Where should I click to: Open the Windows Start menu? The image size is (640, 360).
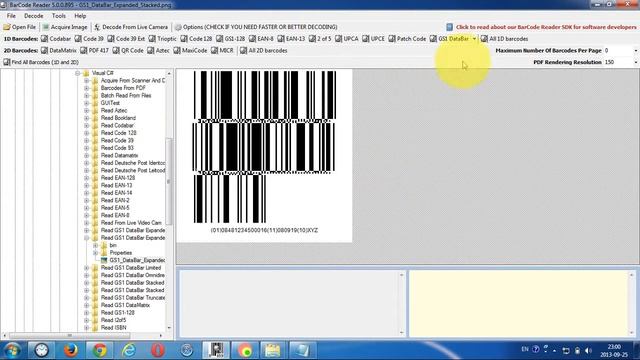(x=12, y=350)
